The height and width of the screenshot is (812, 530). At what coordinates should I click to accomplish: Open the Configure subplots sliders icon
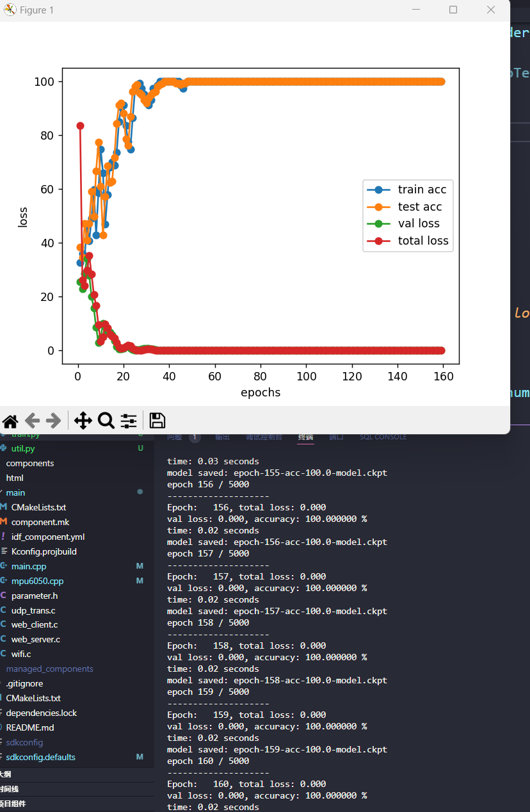point(129,421)
